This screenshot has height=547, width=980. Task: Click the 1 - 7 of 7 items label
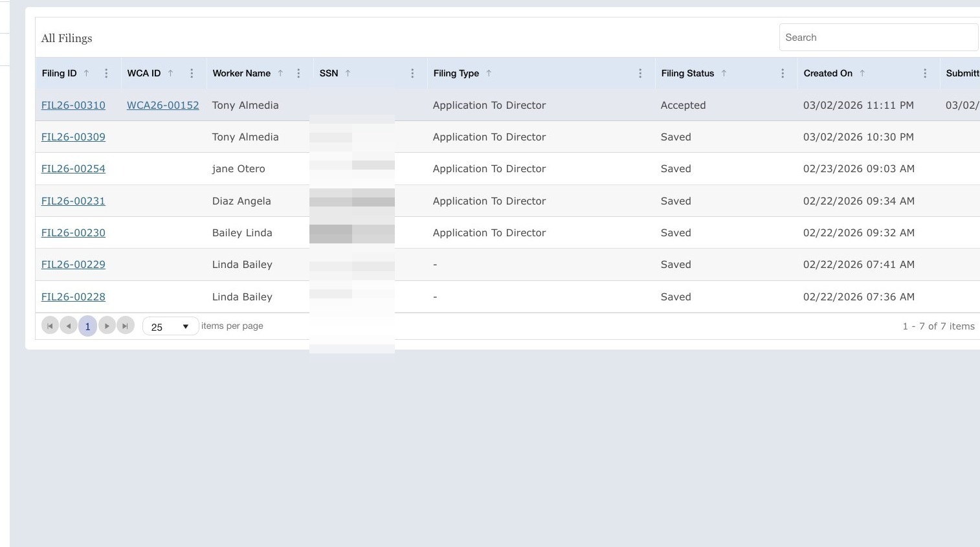click(939, 326)
